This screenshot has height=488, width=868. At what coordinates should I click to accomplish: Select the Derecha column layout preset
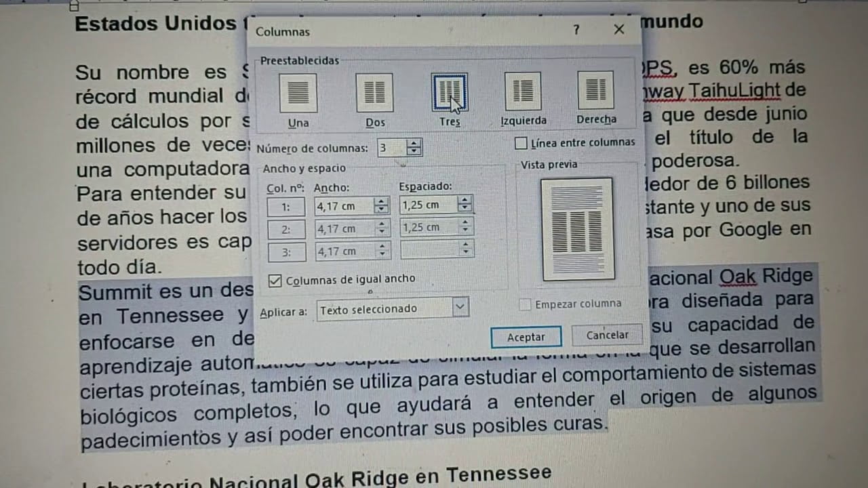595,92
